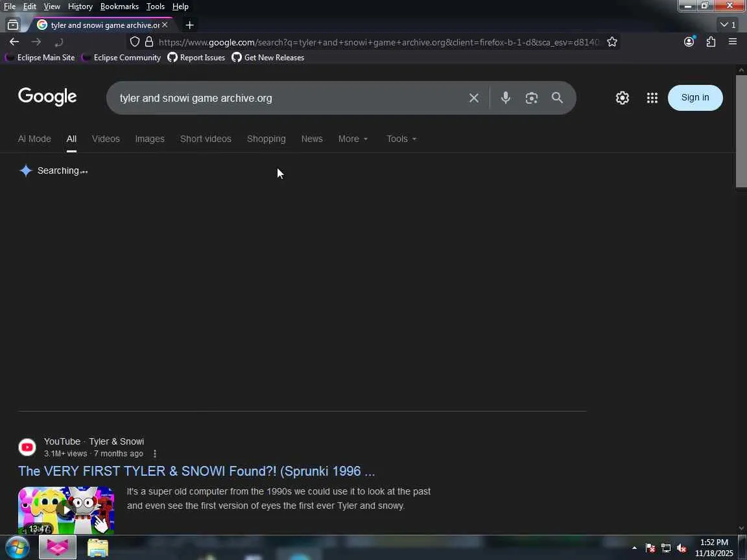Open the Edit menu
Viewport: 747px width, 560px height.
coord(30,6)
